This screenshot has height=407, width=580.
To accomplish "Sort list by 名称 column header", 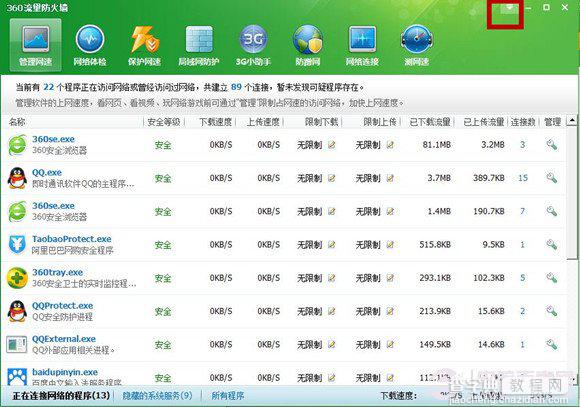I will pos(17,122).
